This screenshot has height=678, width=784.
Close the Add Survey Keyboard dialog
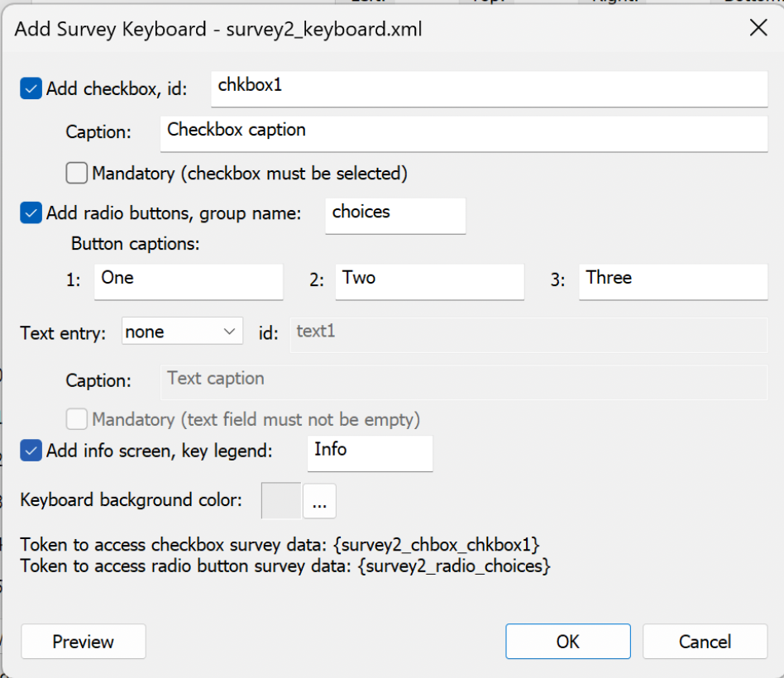[x=758, y=28]
